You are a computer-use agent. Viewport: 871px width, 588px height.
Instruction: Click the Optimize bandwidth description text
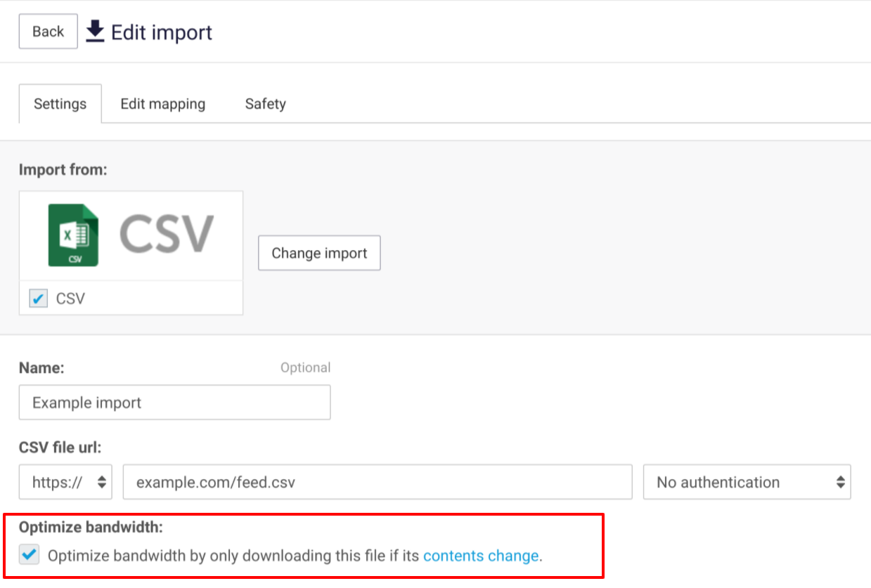tap(235, 556)
